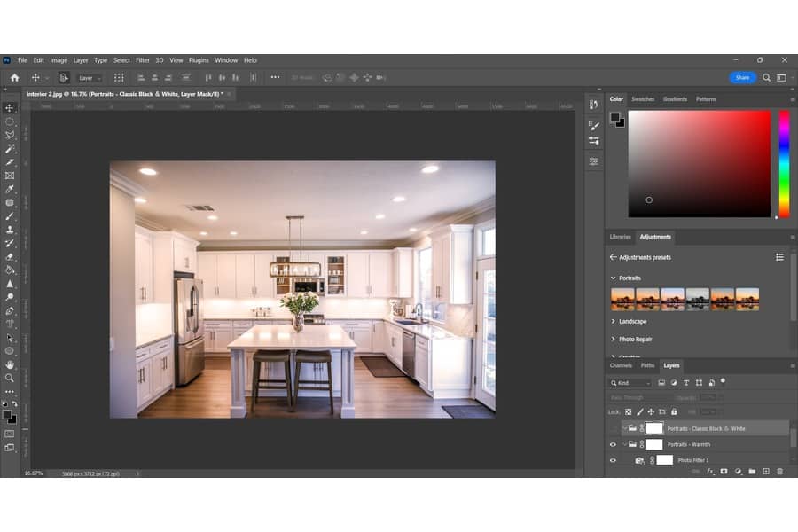Screen dimensions: 798x532
Task: Click the add layer style fx icon
Action: point(710,472)
